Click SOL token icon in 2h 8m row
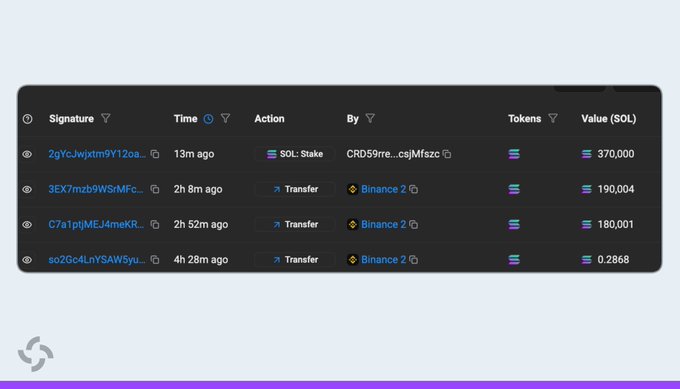 click(514, 189)
